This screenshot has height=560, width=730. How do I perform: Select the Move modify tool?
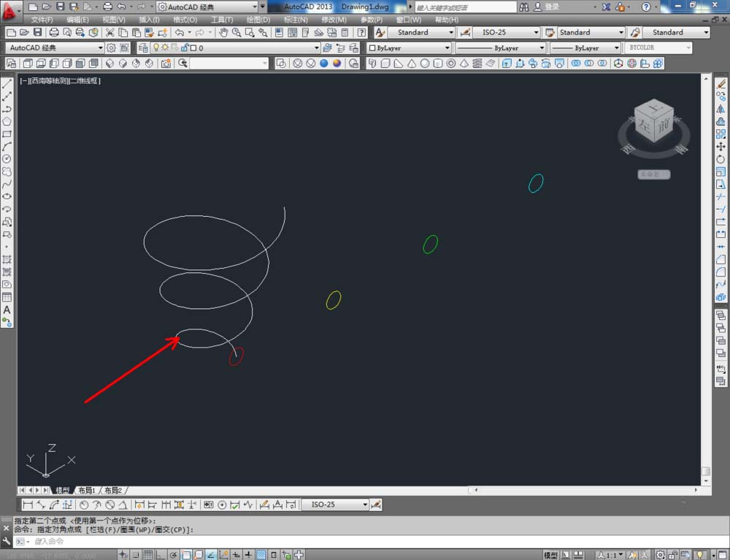[721, 147]
